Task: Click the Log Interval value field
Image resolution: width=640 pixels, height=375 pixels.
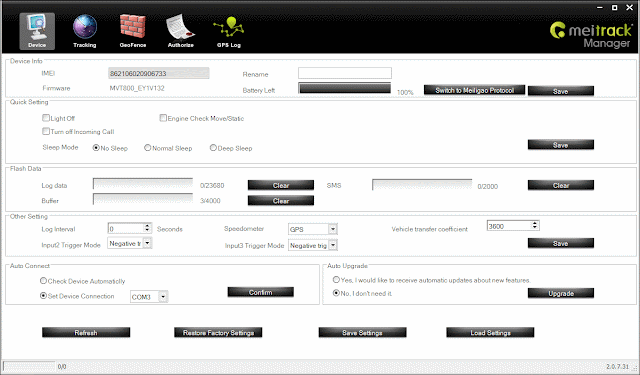Action: (126, 229)
